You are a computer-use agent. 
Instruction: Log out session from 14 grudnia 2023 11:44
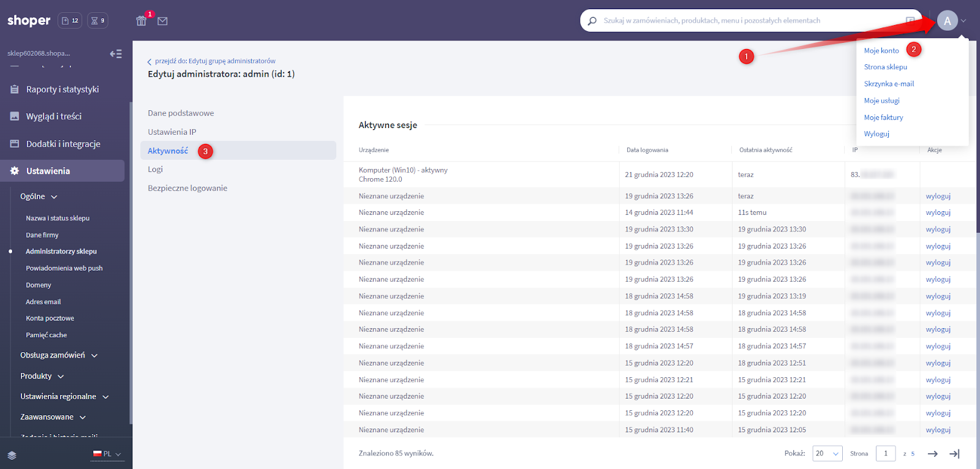938,213
